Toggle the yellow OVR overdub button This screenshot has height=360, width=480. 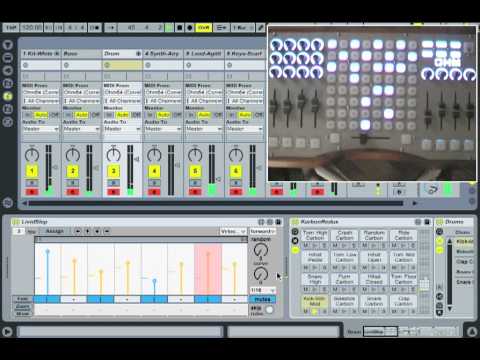(203, 27)
